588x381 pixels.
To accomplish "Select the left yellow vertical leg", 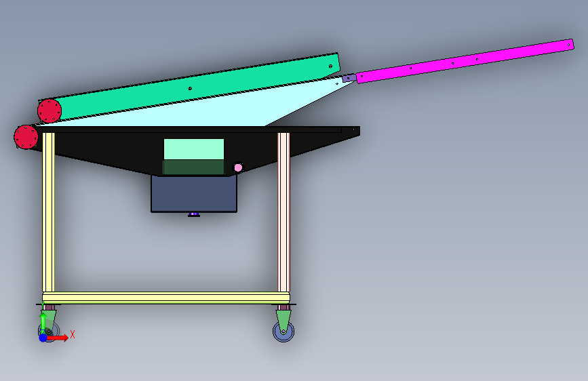I will click(x=48, y=212).
